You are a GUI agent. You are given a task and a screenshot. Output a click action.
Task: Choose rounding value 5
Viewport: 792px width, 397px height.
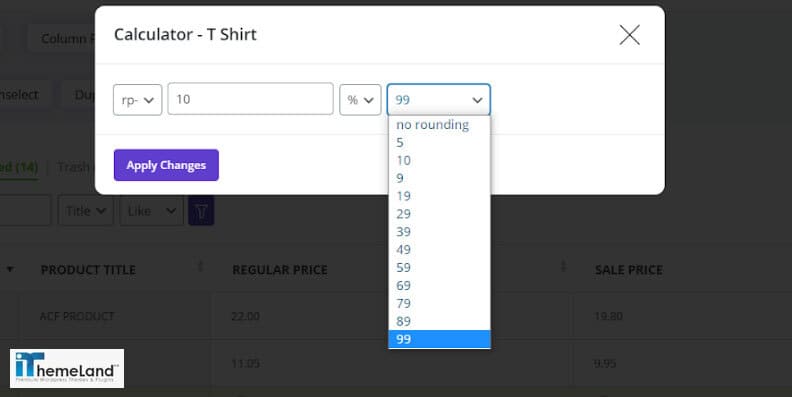coord(439,142)
